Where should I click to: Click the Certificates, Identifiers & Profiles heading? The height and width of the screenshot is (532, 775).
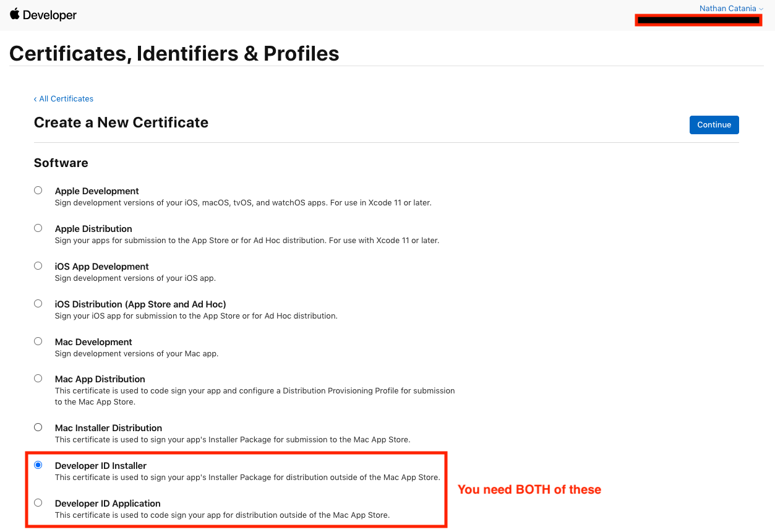[x=174, y=54]
